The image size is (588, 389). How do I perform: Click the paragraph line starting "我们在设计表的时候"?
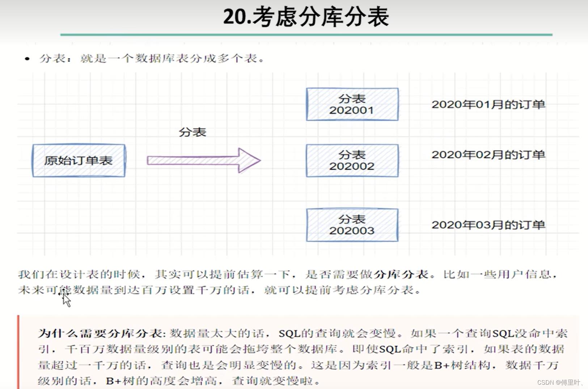pyautogui.click(x=288, y=274)
